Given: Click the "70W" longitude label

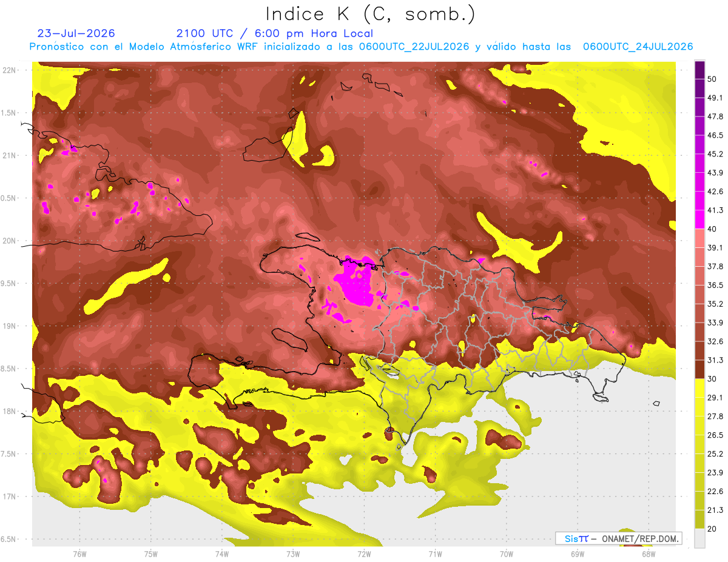Looking at the screenshot, I should click(x=506, y=554).
